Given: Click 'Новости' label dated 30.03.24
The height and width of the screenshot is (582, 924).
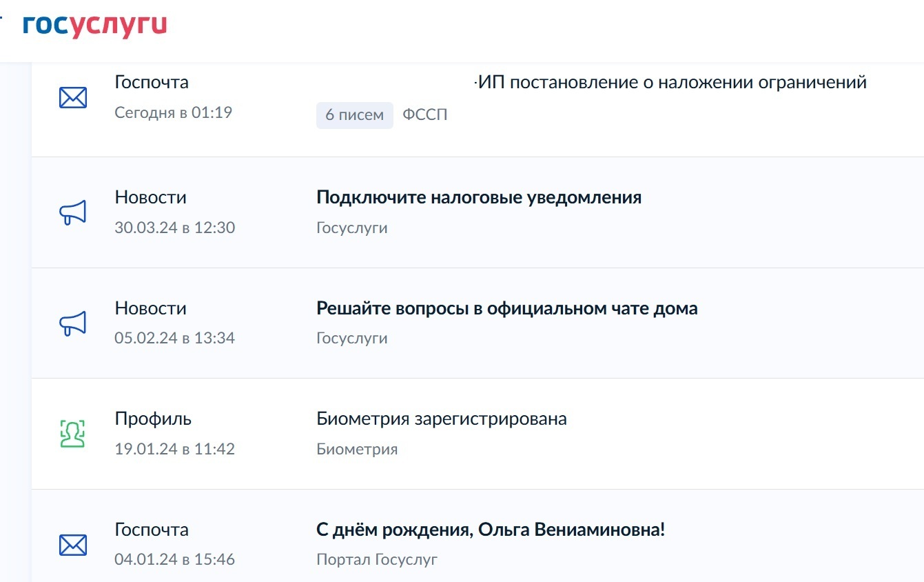Looking at the screenshot, I should [x=150, y=197].
